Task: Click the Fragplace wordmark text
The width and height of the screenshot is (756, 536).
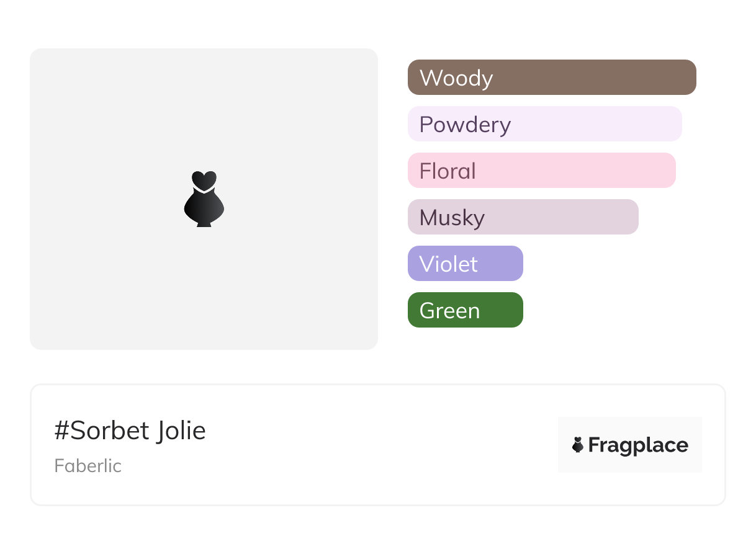Action: pos(638,445)
